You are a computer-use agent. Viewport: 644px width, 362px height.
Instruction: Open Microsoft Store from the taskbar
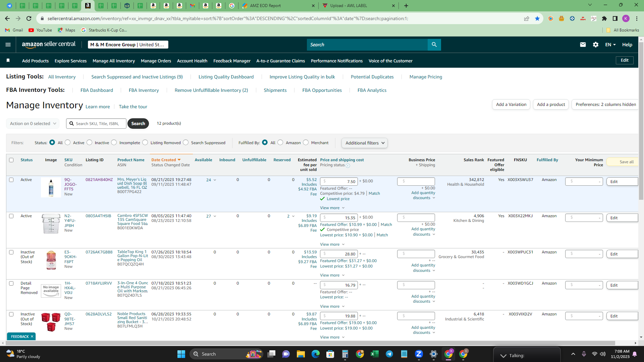tap(330, 354)
